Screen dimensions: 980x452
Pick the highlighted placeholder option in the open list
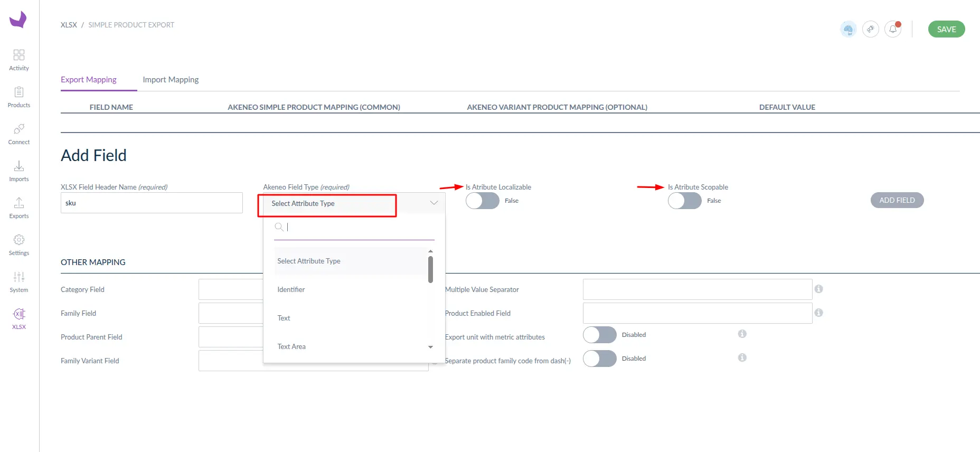351,261
